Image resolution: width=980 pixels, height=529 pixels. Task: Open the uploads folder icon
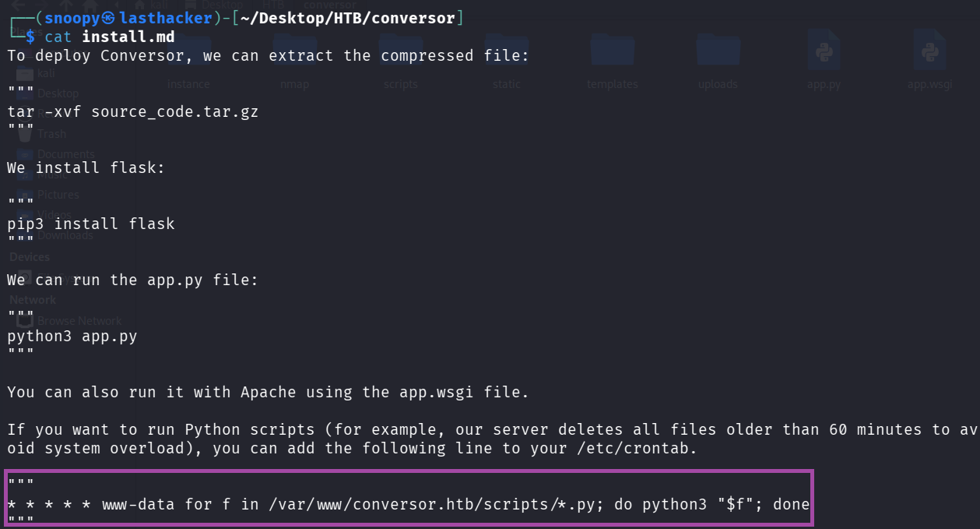(x=718, y=55)
